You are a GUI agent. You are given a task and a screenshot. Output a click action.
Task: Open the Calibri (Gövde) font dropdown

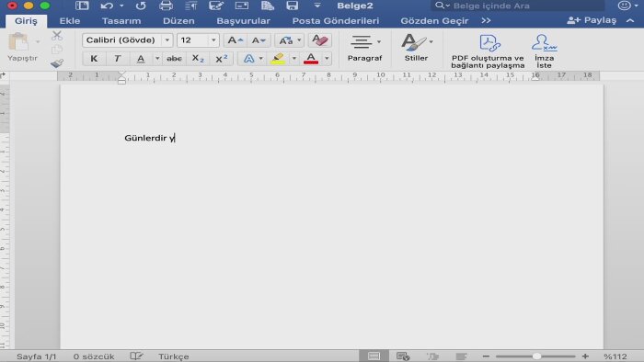click(x=167, y=40)
